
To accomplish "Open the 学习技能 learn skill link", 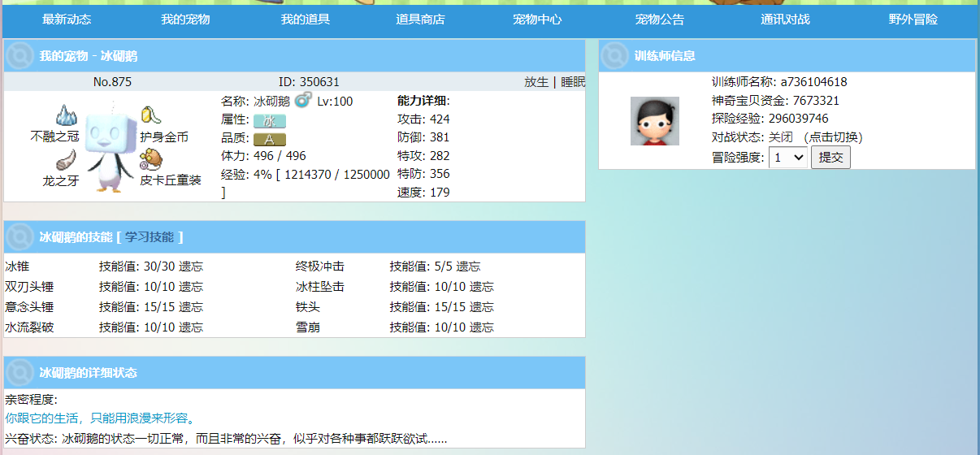I will (x=150, y=236).
